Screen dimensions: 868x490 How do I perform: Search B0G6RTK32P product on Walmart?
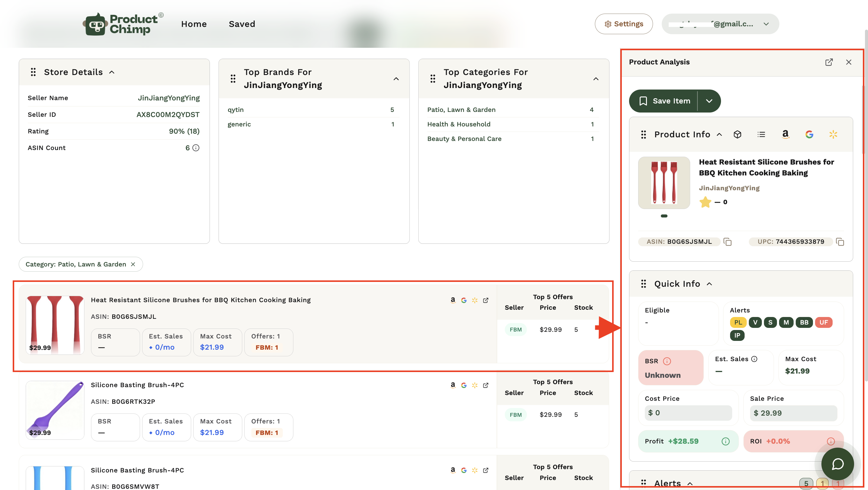[x=475, y=385]
